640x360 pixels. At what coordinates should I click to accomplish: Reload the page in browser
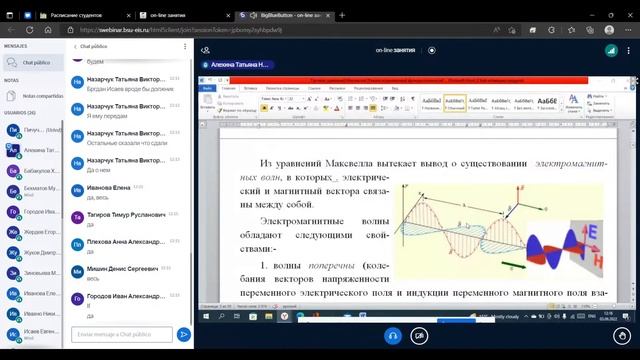pos(29,30)
